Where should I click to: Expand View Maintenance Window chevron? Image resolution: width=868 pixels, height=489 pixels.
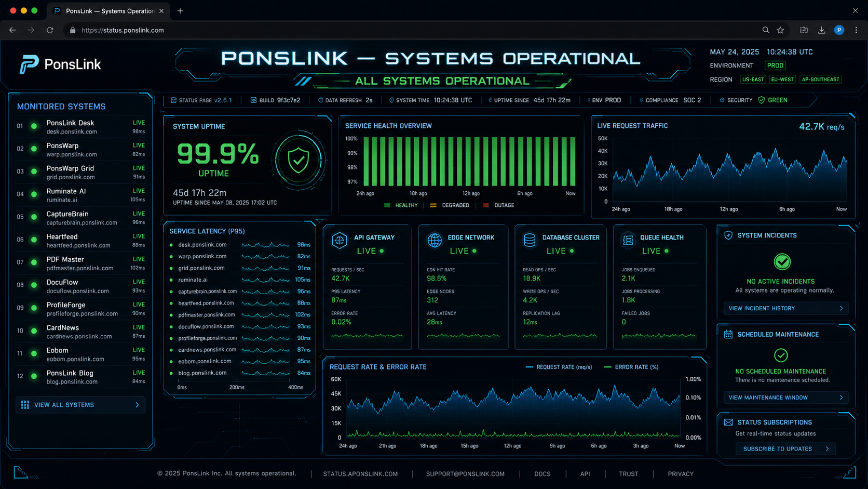coord(842,398)
